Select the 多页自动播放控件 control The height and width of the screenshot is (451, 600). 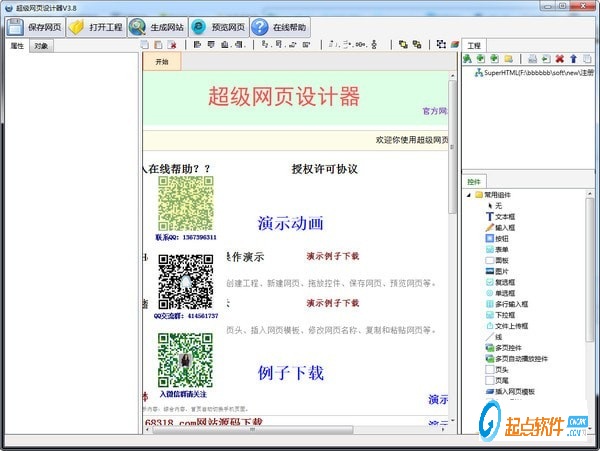(x=517, y=359)
